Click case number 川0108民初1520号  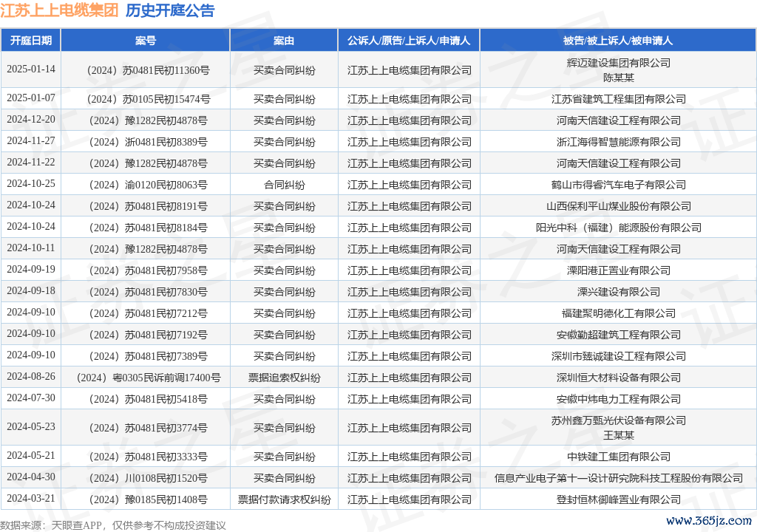[148, 478]
